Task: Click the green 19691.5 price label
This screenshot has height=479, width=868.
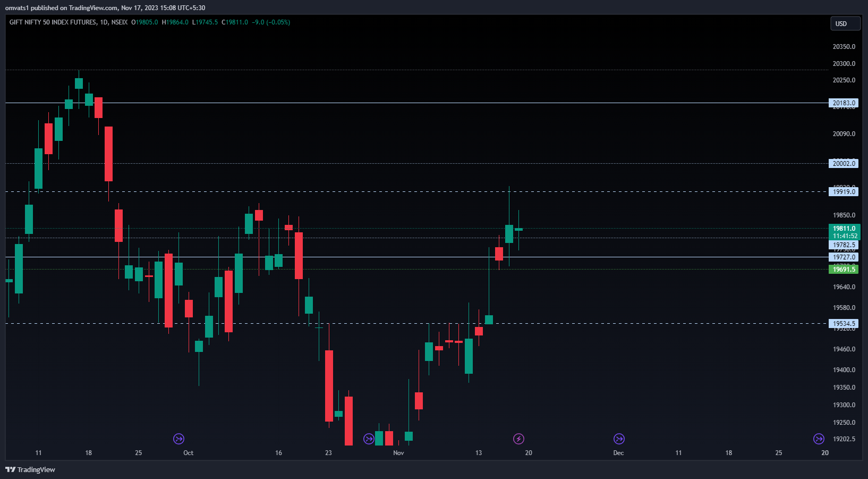Action: (844, 270)
